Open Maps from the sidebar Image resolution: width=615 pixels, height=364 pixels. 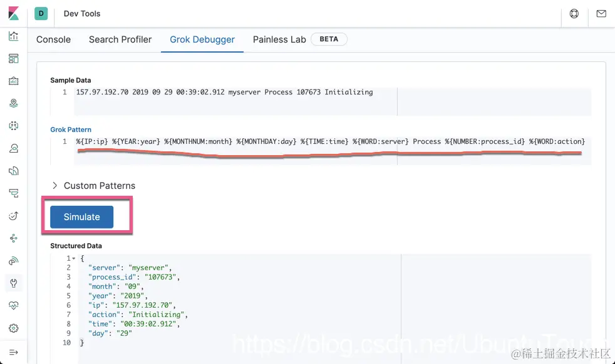(x=13, y=103)
